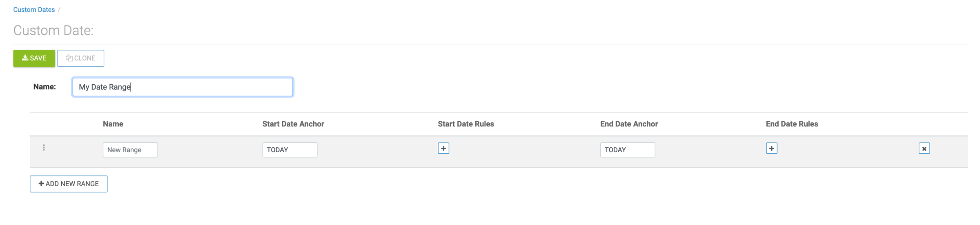Add a start date rule with plus icon

(443, 148)
